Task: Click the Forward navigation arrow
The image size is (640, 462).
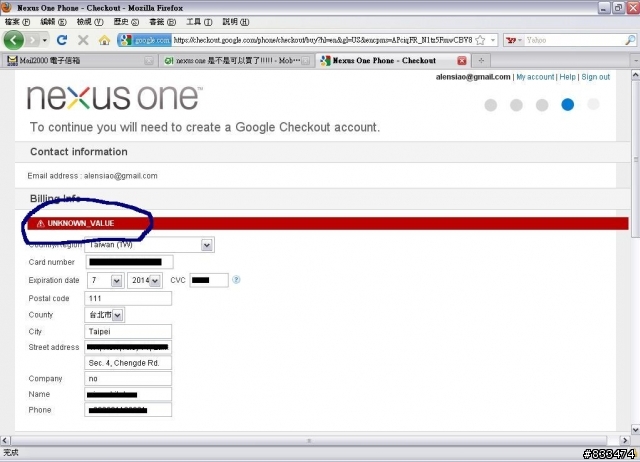Action: (32, 40)
